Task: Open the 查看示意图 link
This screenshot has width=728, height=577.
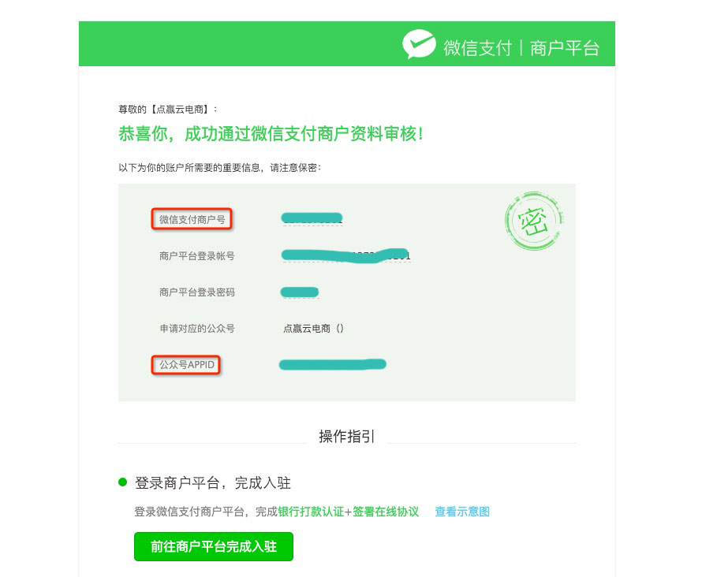Action: coord(462,512)
